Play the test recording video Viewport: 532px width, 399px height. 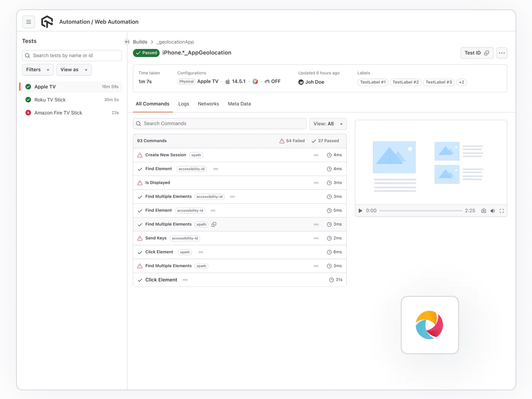pos(360,211)
